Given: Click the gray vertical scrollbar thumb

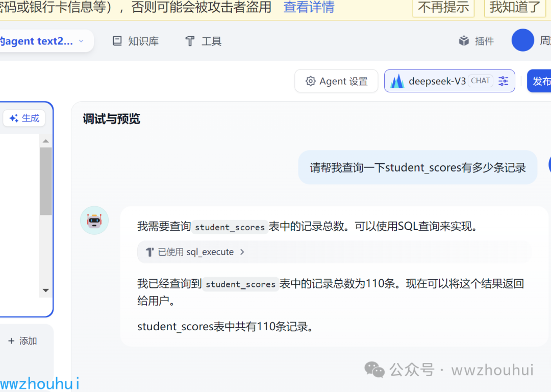Looking at the screenshot, I should click(46, 181).
